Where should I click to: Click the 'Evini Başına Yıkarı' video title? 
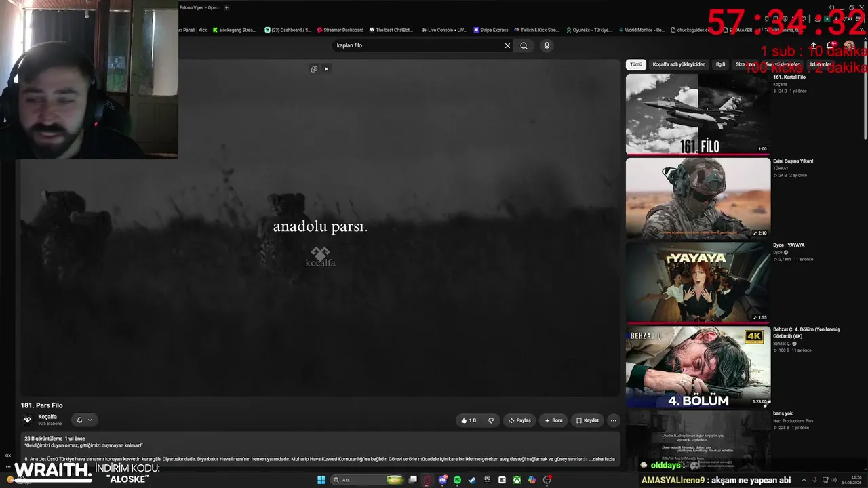click(x=793, y=161)
